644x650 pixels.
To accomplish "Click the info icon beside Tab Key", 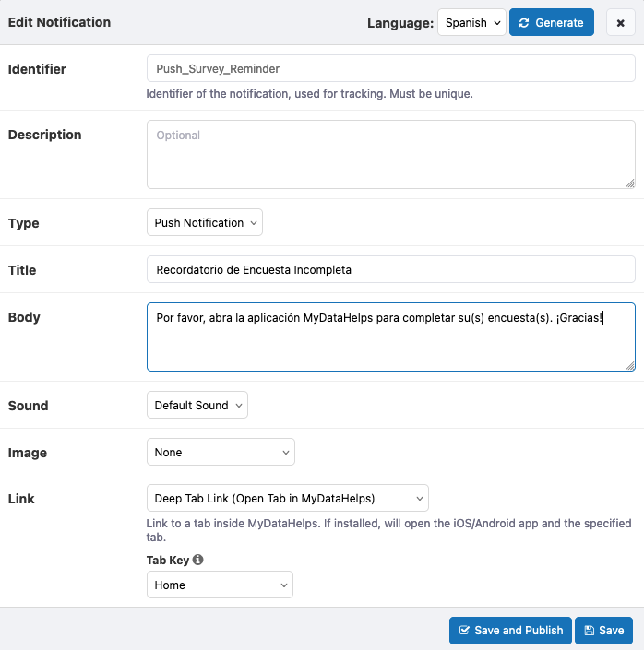I will [198, 560].
